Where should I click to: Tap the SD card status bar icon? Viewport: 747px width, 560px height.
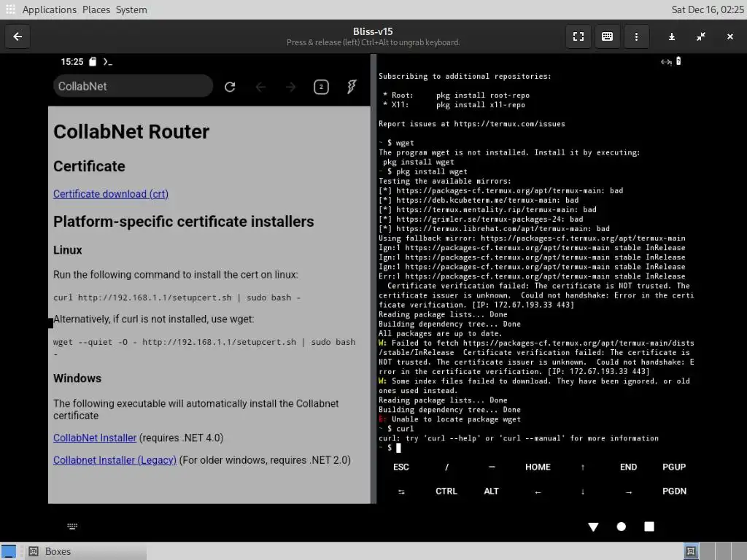point(93,61)
